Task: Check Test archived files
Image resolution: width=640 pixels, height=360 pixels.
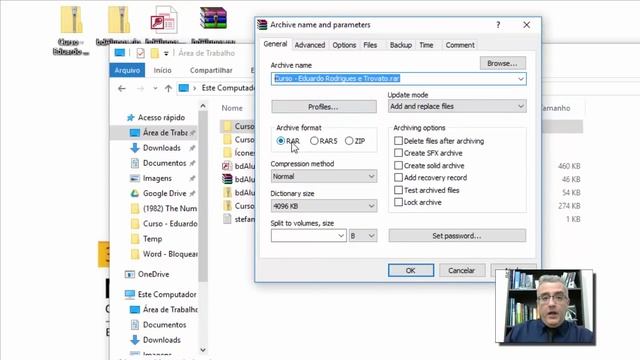Action: (x=398, y=190)
